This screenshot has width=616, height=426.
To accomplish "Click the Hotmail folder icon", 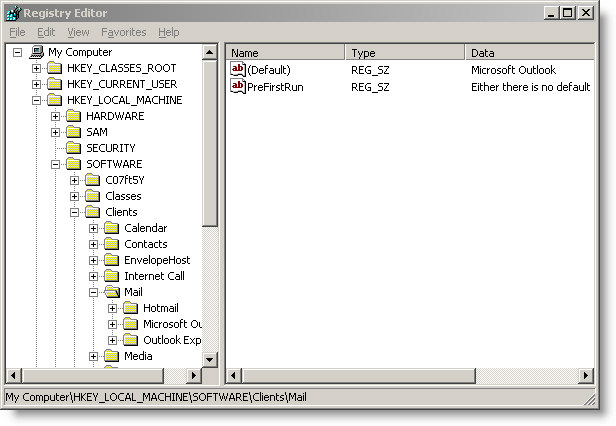I will click(130, 308).
